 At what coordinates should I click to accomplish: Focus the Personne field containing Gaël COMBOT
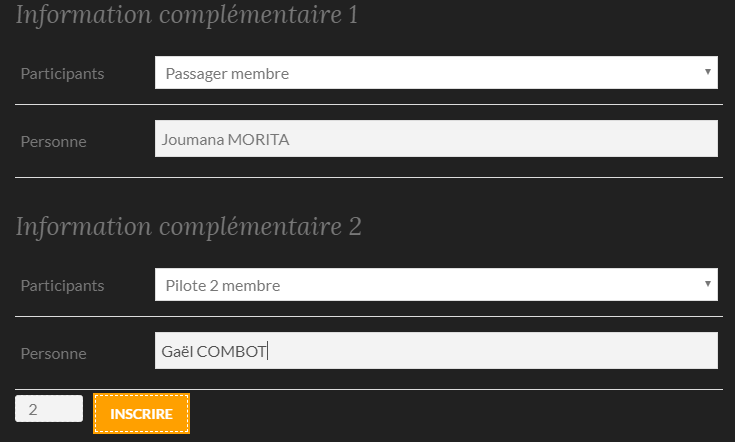point(436,351)
